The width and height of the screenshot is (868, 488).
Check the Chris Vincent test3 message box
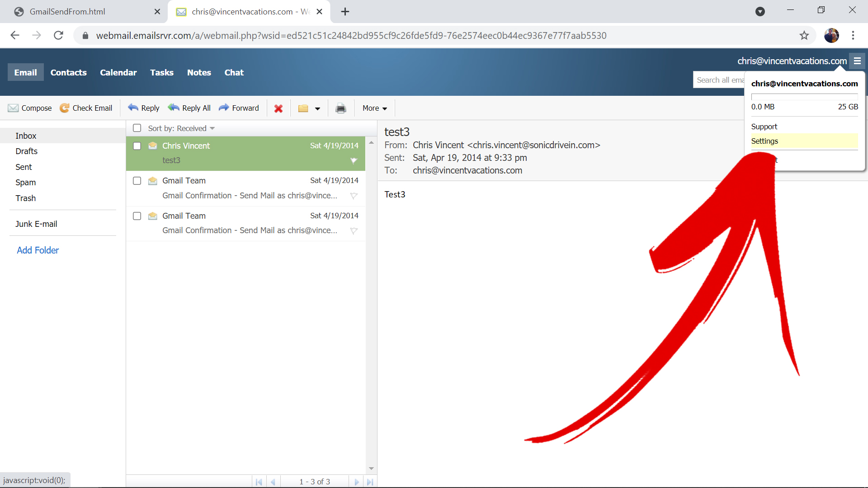[137, 146]
